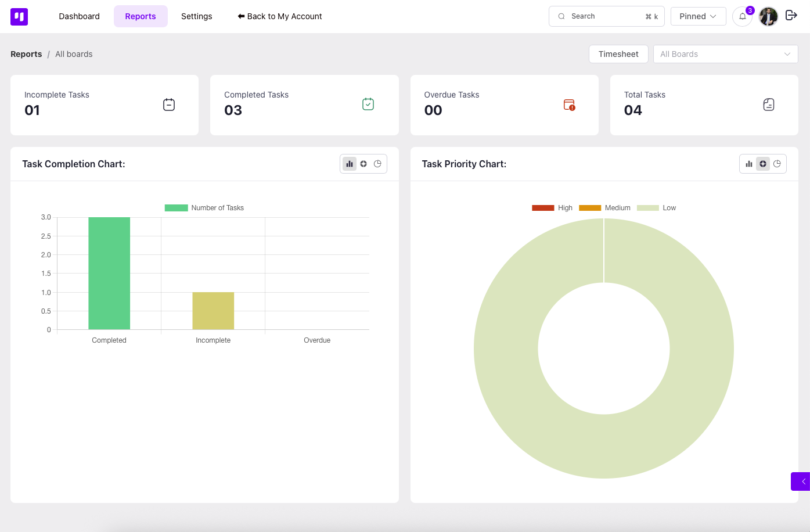Image resolution: width=810 pixels, height=532 pixels.
Task: Expand the purple side panel chevron
Action: (x=801, y=481)
